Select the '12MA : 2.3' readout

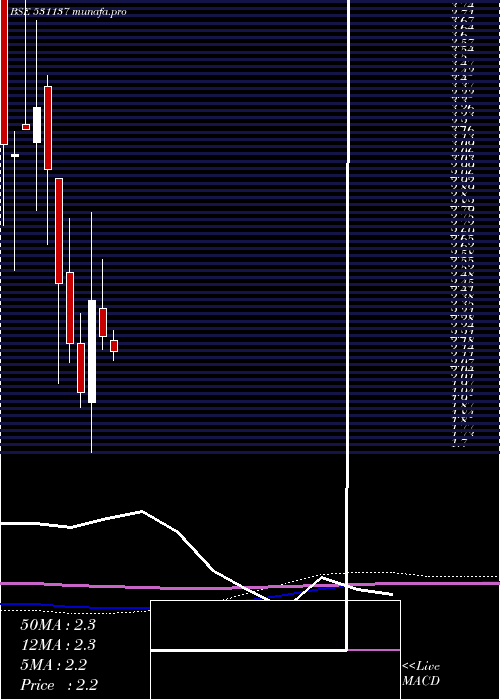tap(58, 645)
